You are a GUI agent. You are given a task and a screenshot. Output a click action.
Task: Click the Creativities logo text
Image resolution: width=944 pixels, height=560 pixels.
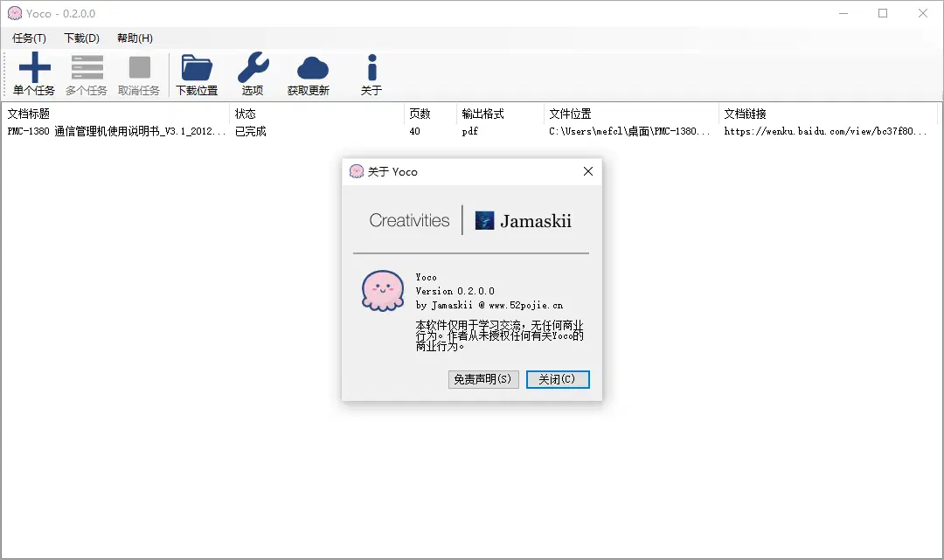coord(409,221)
